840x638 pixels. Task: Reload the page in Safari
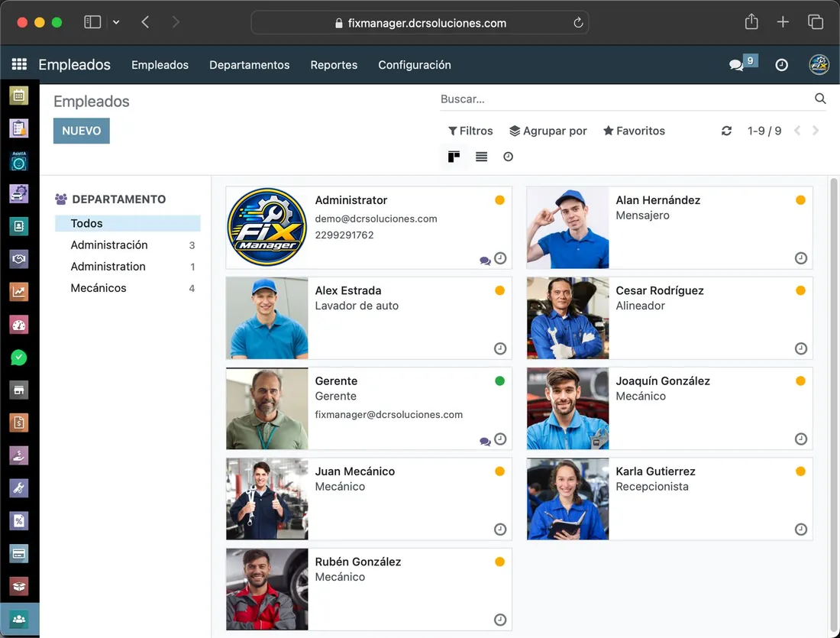[578, 22]
